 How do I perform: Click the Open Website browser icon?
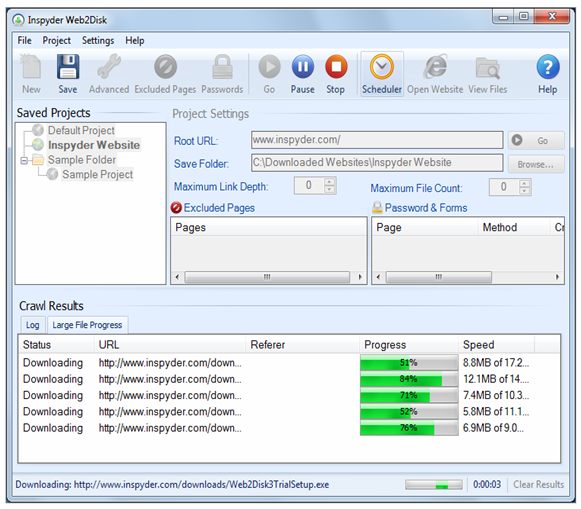pyautogui.click(x=435, y=67)
